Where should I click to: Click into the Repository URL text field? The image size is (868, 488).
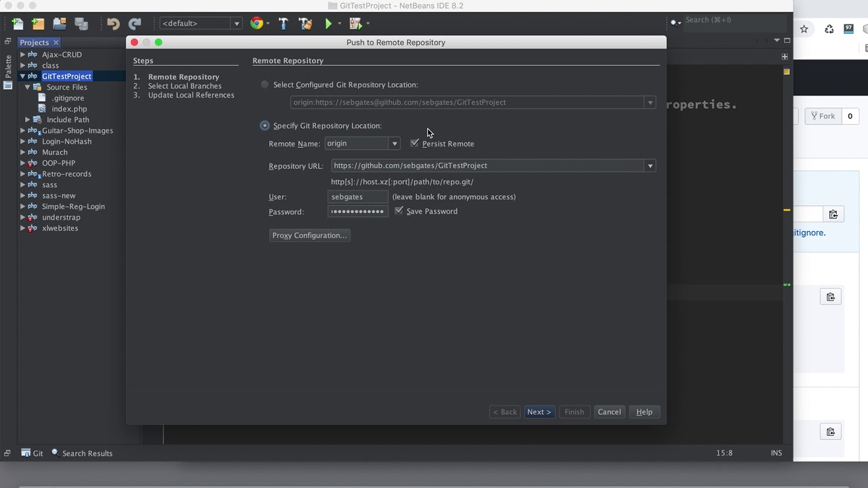coord(488,166)
